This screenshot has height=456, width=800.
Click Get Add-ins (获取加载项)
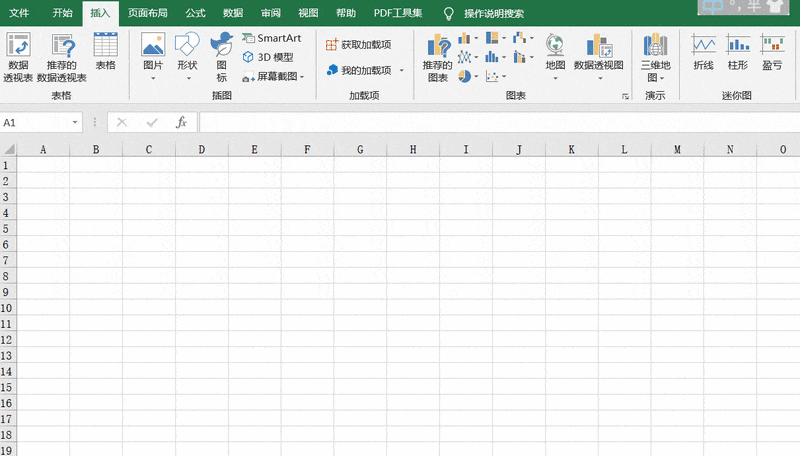358,45
